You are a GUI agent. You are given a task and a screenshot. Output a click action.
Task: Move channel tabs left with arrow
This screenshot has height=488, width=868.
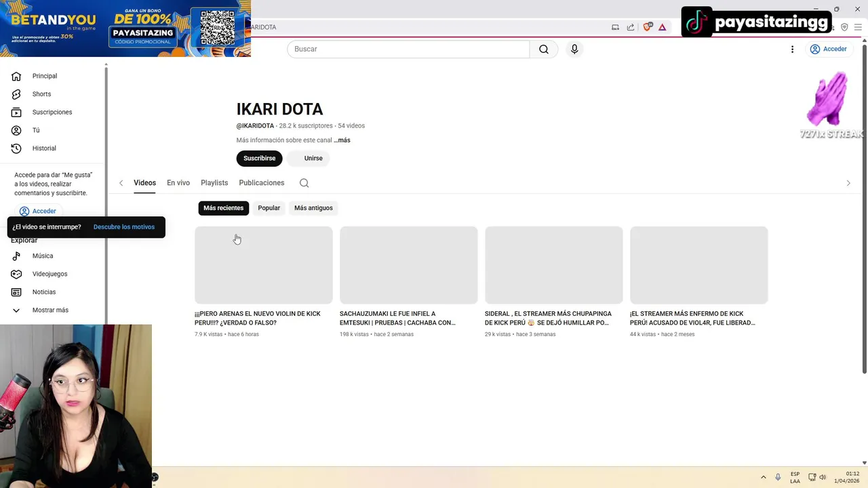click(121, 183)
